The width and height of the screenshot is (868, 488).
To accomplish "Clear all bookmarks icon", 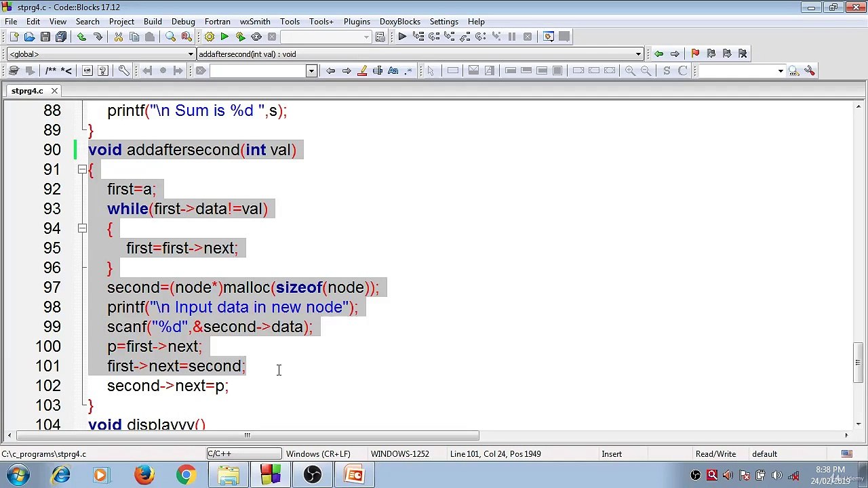I will pos(743,54).
